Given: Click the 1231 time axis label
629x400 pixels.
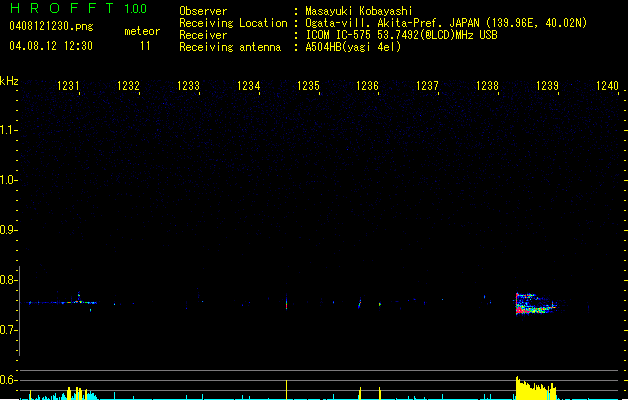Looking at the screenshot, I should pos(69,86).
